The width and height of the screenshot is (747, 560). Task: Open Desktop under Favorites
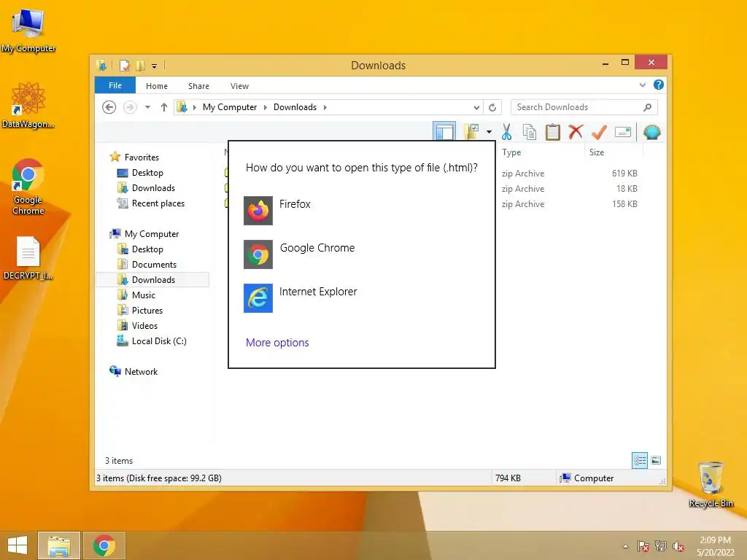[147, 173]
